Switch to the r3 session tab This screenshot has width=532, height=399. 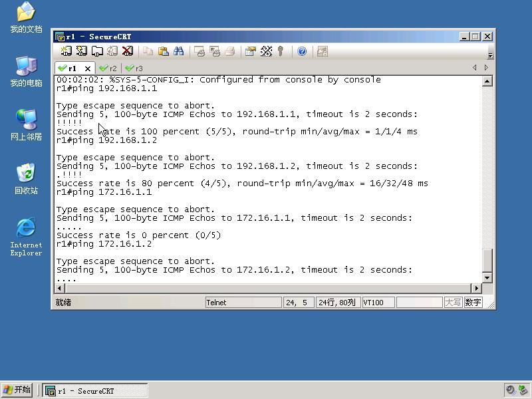[134, 68]
